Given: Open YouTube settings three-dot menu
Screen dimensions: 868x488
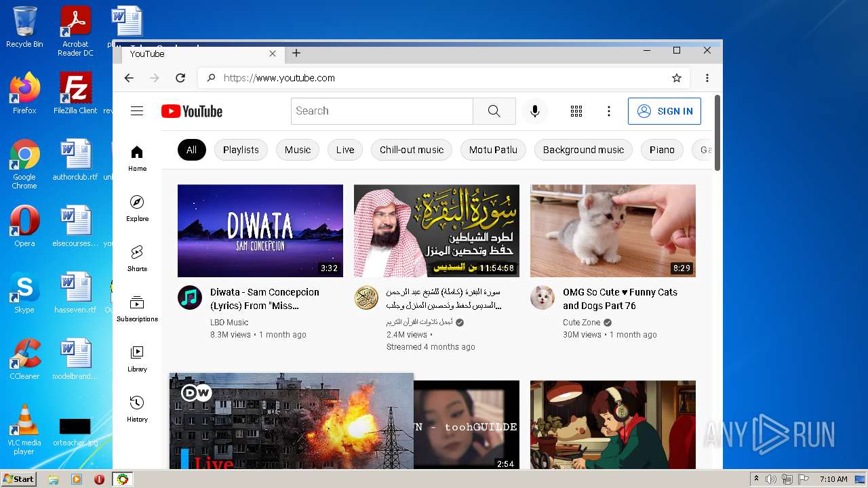Looking at the screenshot, I should [609, 111].
